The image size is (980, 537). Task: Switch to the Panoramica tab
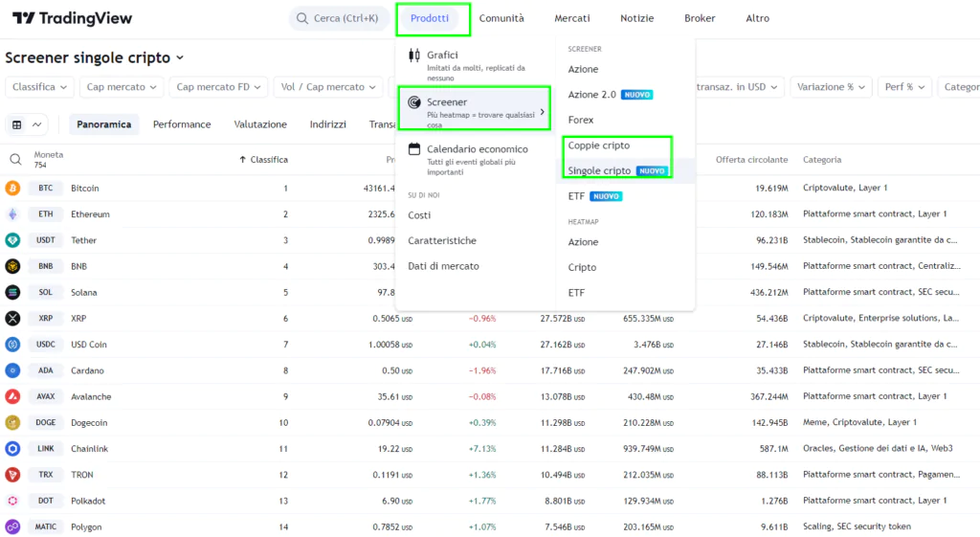103,124
